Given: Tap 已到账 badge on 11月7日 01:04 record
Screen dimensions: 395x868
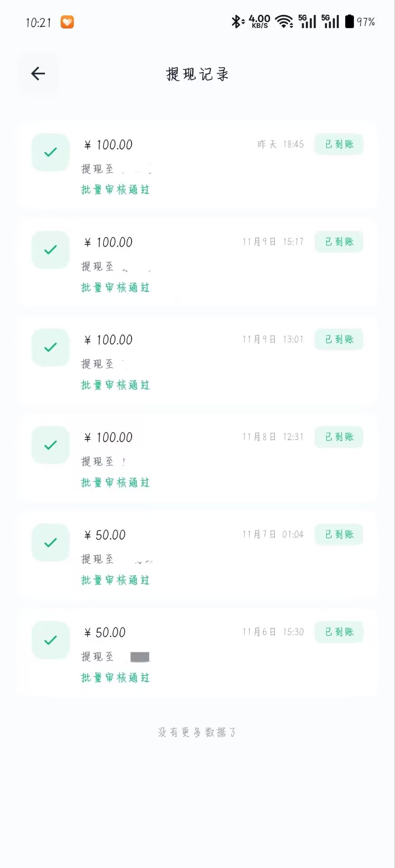Looking at the screenshot, I should click(x=339, y=534).
